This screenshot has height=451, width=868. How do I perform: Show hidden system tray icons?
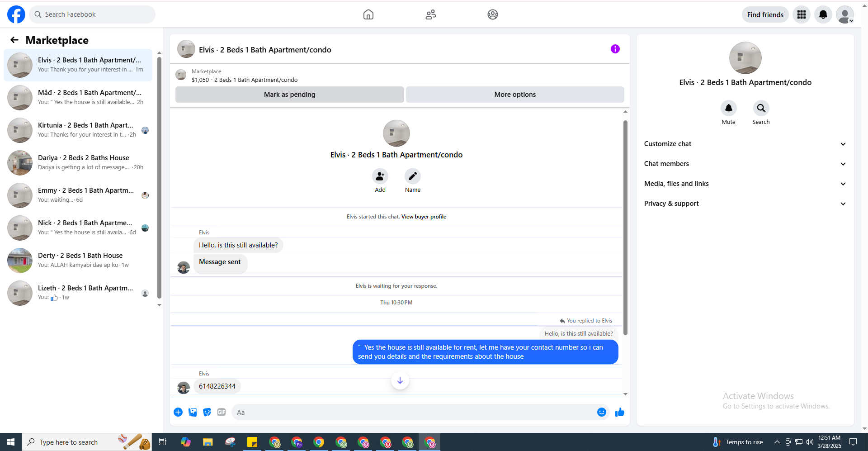pos(777,442)
